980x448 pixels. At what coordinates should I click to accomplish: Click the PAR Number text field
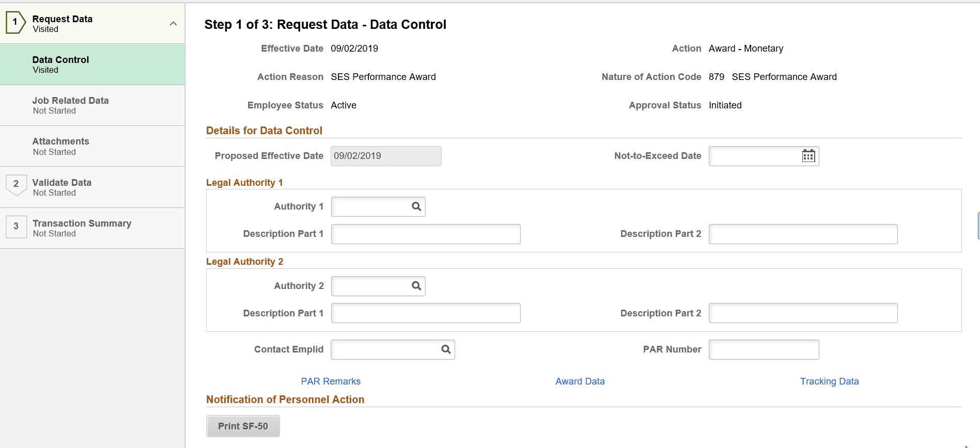point(764,349)
